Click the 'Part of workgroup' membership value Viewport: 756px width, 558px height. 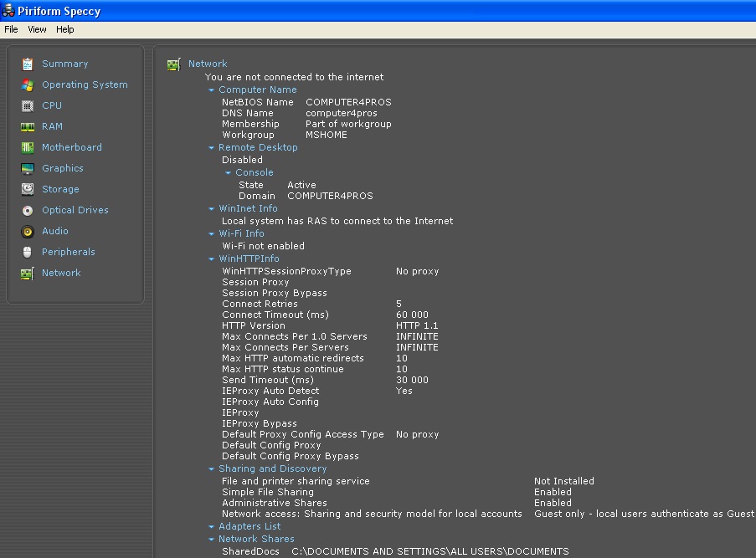348,124
